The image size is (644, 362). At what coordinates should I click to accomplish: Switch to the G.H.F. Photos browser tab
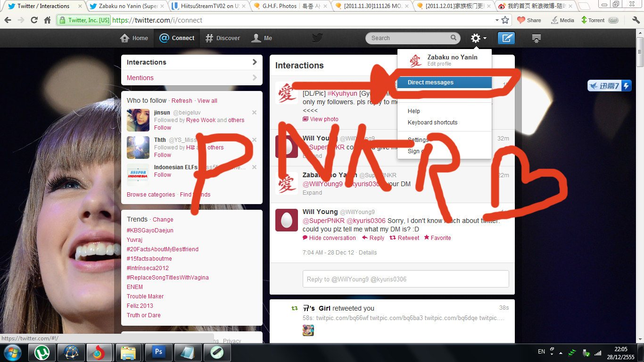pos(290,6)
